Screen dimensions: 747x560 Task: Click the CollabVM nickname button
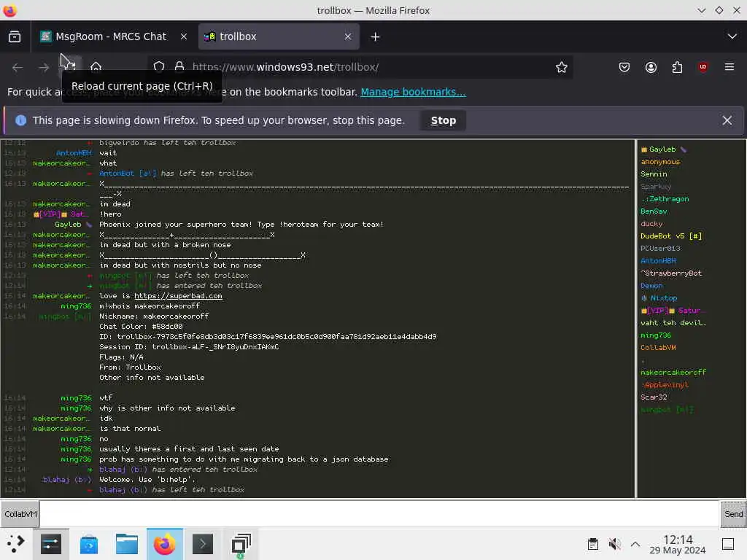pos(20,514)
